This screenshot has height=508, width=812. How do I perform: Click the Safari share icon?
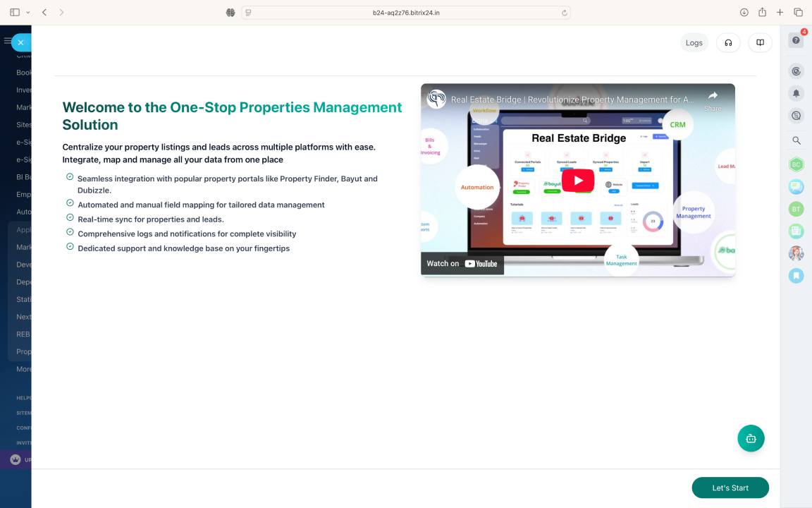point(762,13)
